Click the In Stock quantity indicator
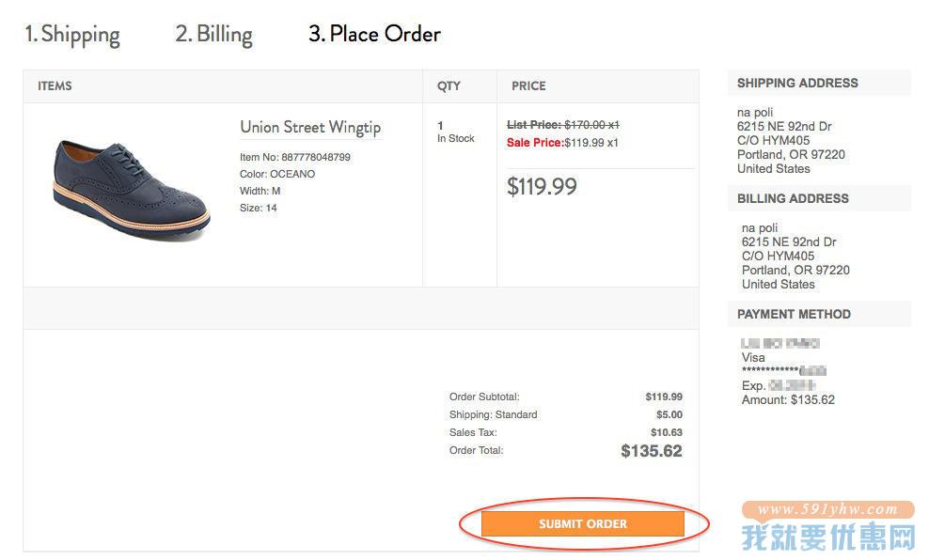The width and height of the screenshot is (929, 560). [x=456, y=138]
